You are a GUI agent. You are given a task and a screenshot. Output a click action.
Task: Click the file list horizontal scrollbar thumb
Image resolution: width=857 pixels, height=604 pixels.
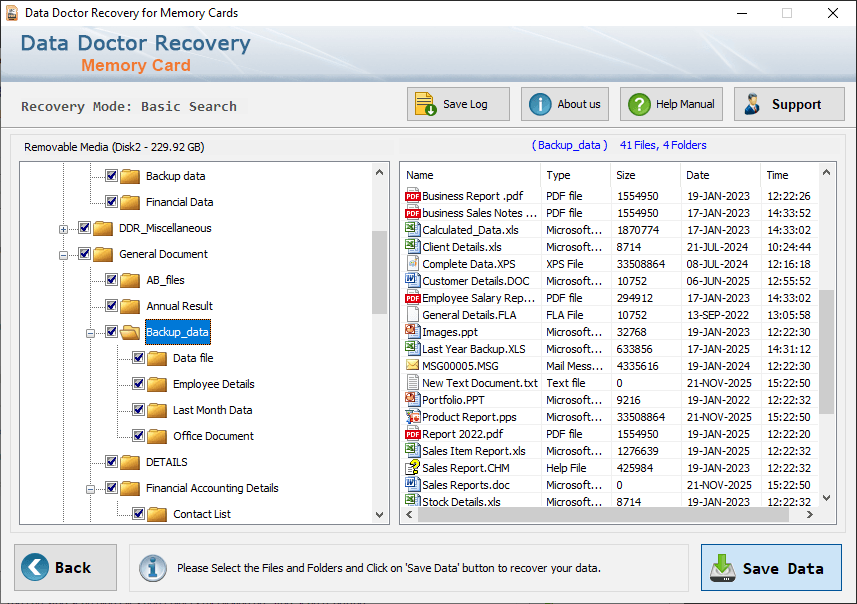point(603,514)
